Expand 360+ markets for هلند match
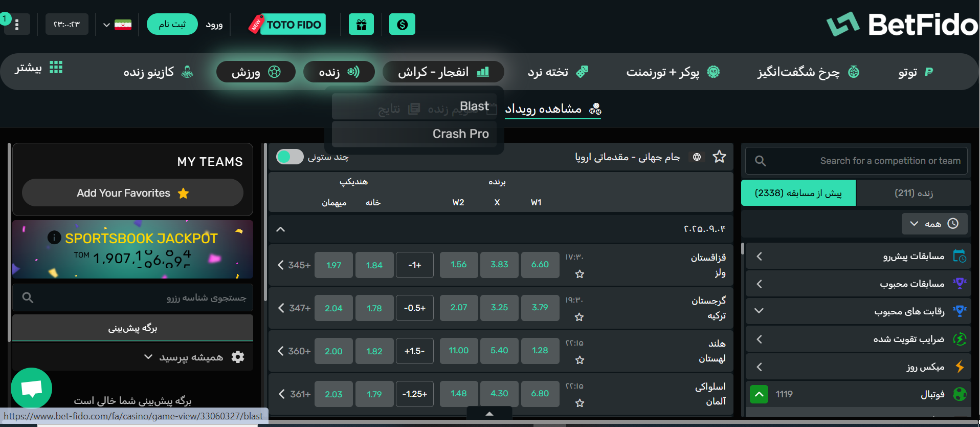This screenshot has width=980, height=427. point(294,351)
